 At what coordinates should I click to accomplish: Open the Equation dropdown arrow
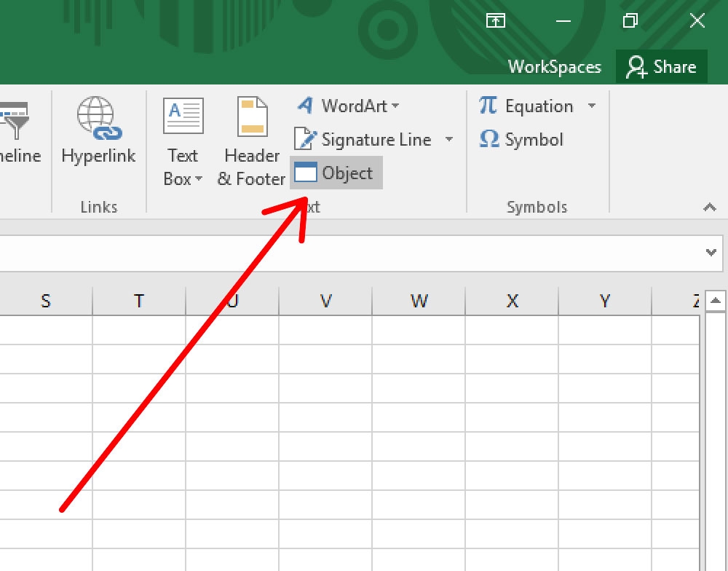coord(591,106)
